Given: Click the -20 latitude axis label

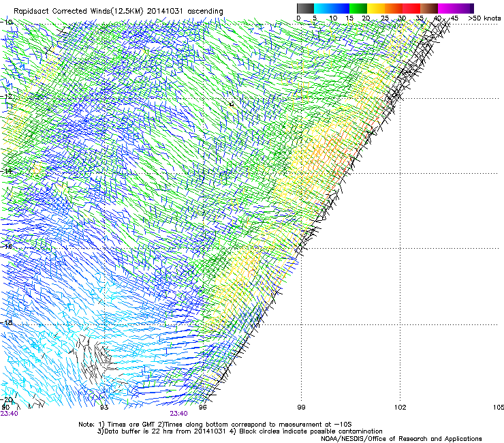Looking at the screenshot, I should tap(7, 400).
